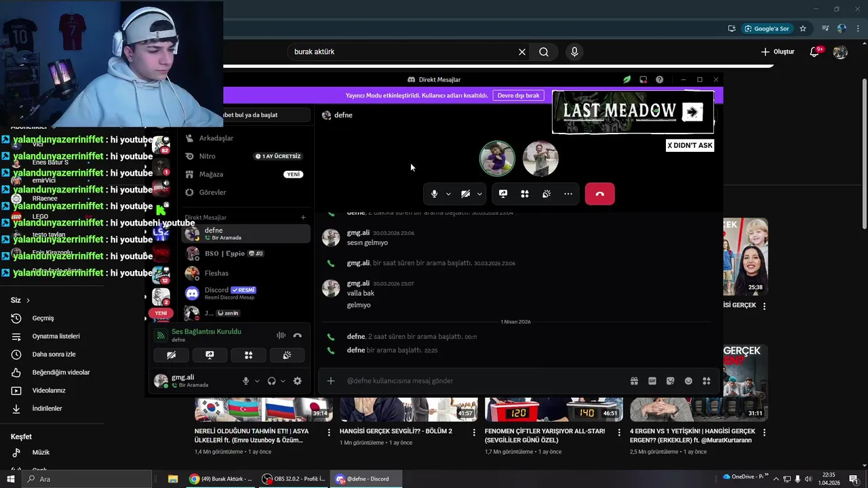The width and height of the screenshot is (868, 488).
Task: Toggle noise suppression in voice panel
Action: click(x=281, y=335)
